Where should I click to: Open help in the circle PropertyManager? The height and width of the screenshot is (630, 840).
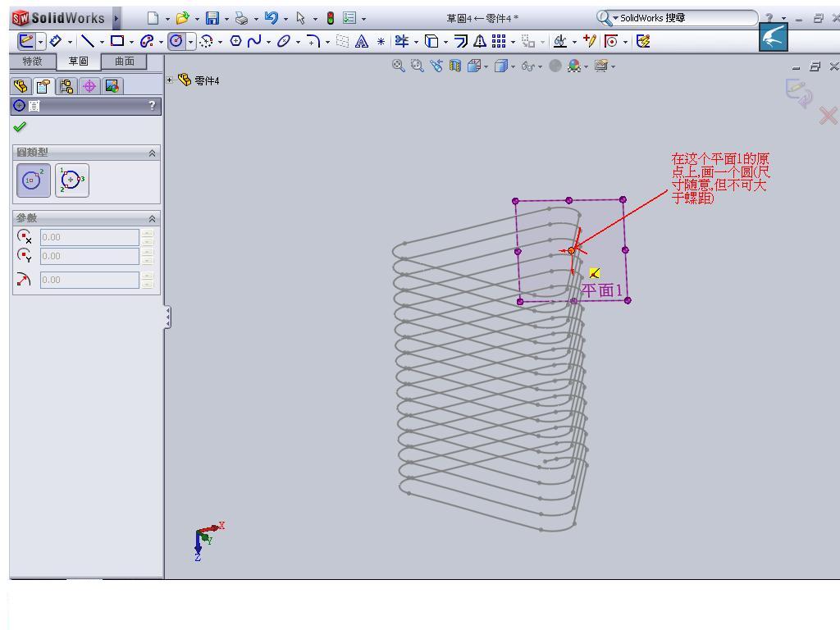[152, 106]
